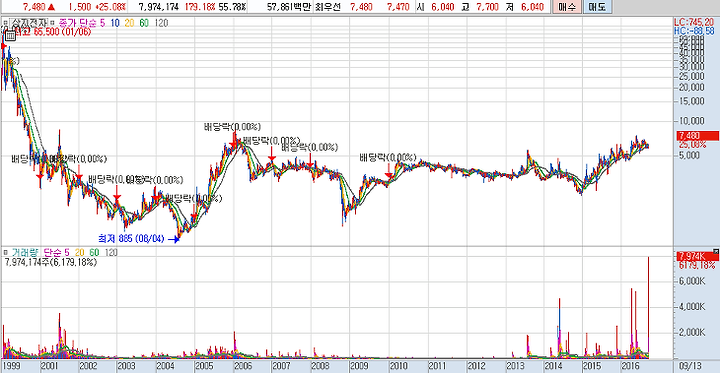Click the 매수 (buy) button
Image resolution: width=720 pixels, height=373 pixels.
coord(567,7)
